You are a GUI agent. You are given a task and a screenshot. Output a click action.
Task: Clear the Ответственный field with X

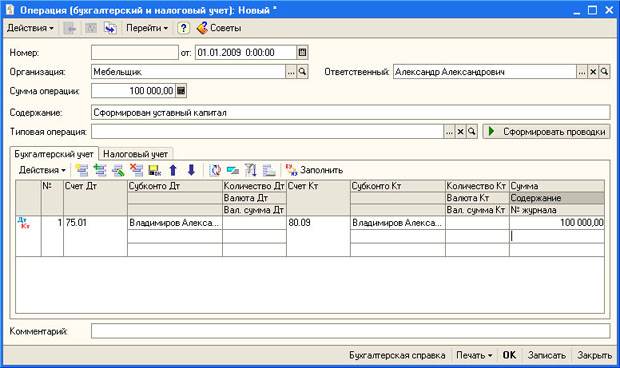[x=593, y=72]
